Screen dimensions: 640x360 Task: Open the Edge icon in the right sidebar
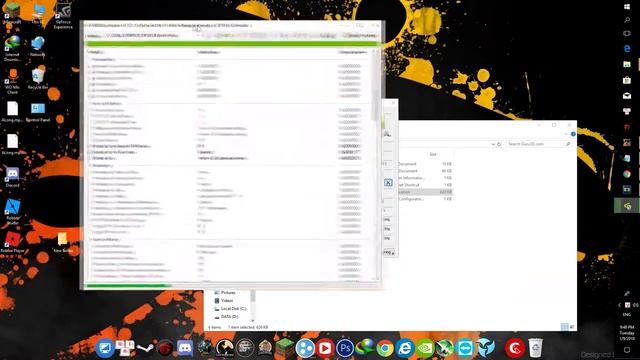(627, 48)
